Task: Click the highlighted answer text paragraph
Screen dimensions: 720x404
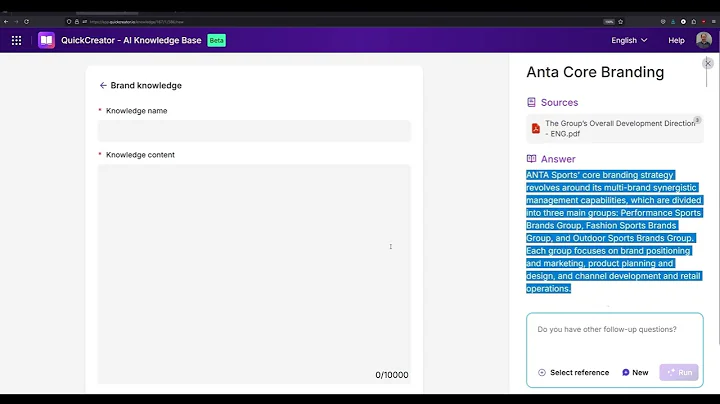Action: 614,232
